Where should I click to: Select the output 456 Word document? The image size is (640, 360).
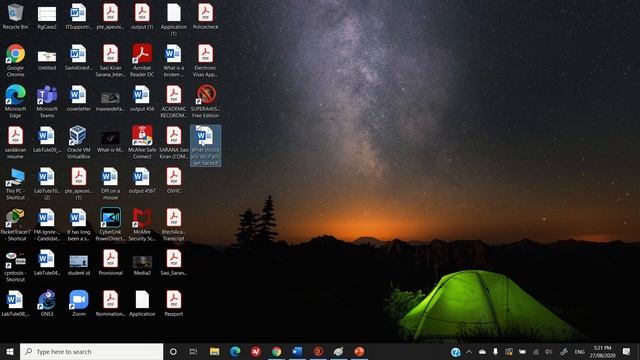click(x=142, y=98)
